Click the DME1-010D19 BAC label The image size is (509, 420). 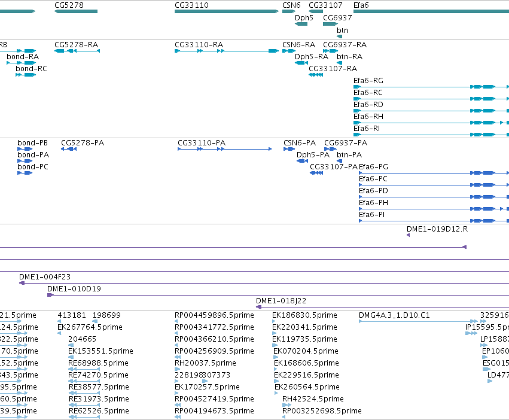[74, 289]
